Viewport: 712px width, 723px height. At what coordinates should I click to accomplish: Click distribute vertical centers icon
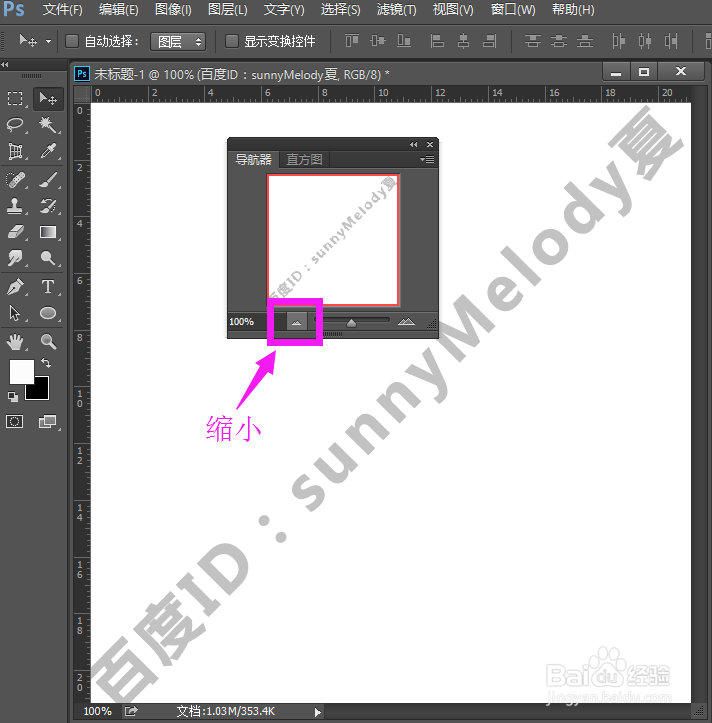tap(558, 41)
